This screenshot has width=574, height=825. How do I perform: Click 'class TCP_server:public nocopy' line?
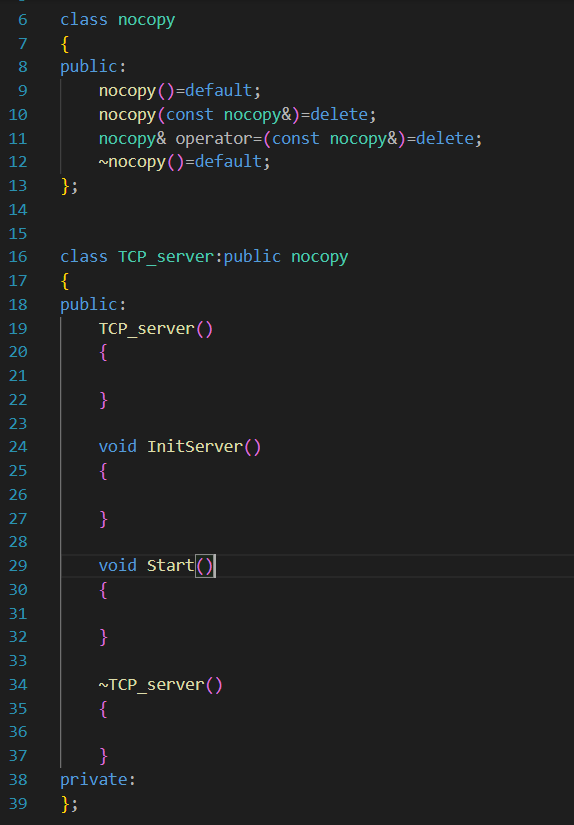(204, 257)
